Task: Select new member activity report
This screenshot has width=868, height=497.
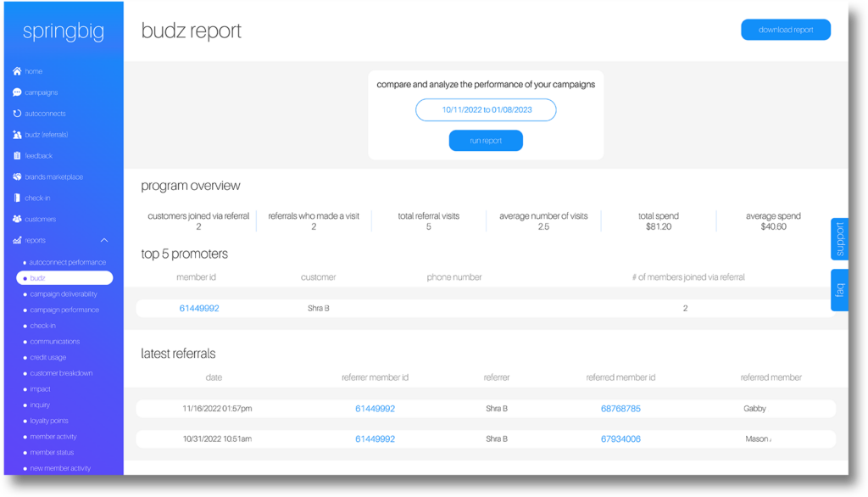Action: 60,468
